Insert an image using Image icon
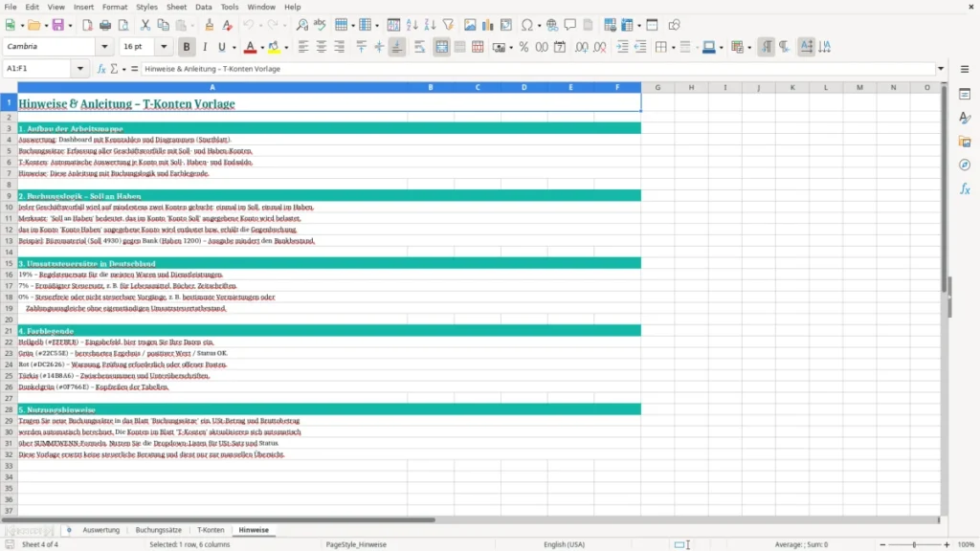 (x=470, y=25)
